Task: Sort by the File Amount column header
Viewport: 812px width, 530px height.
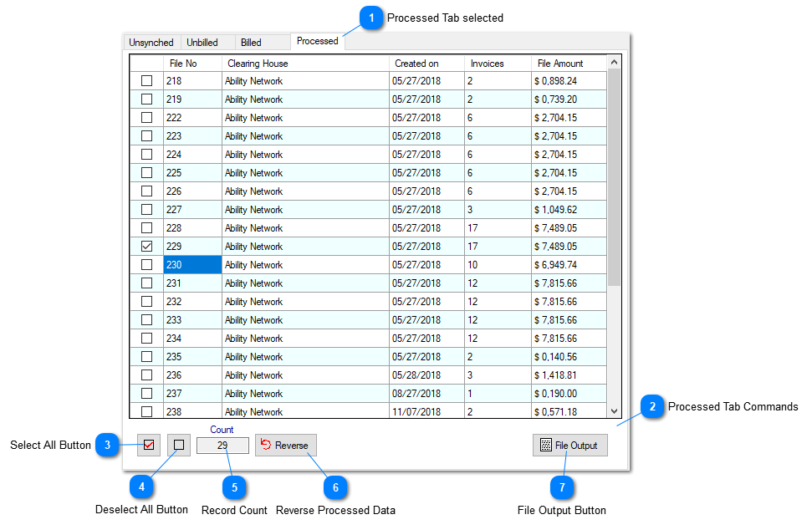Action: [561, 63]
